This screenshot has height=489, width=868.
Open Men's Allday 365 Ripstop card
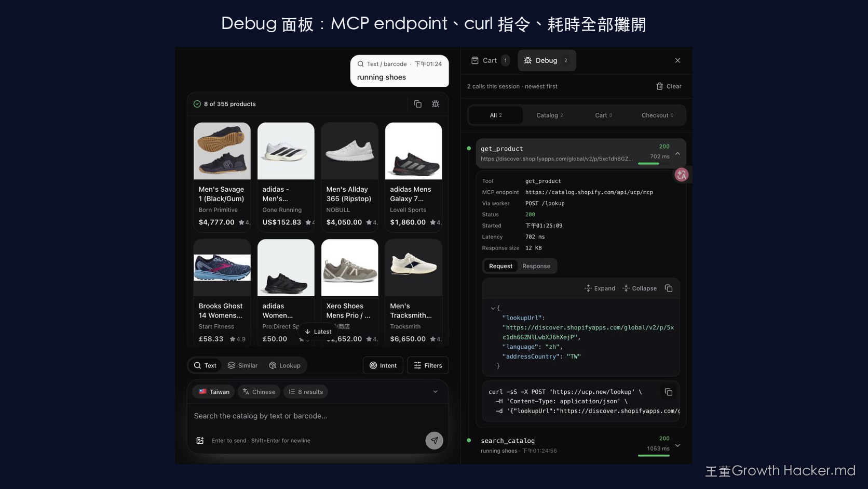click(350, 176)
